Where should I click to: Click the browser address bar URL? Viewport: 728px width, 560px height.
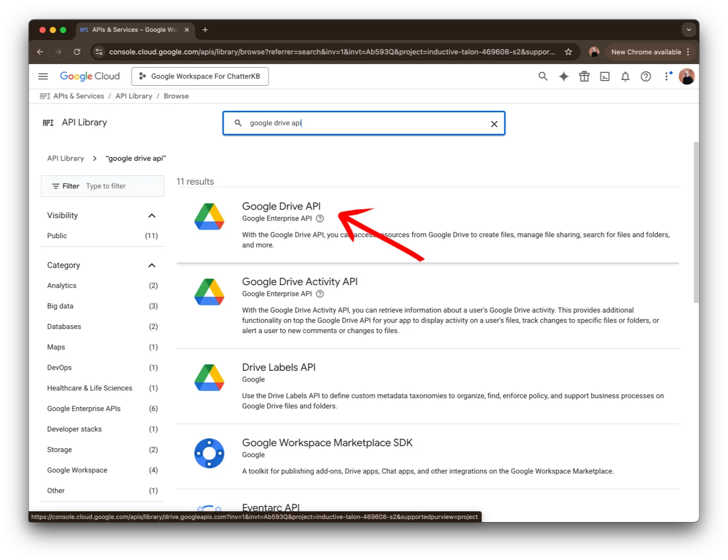[x=332, y=52]
